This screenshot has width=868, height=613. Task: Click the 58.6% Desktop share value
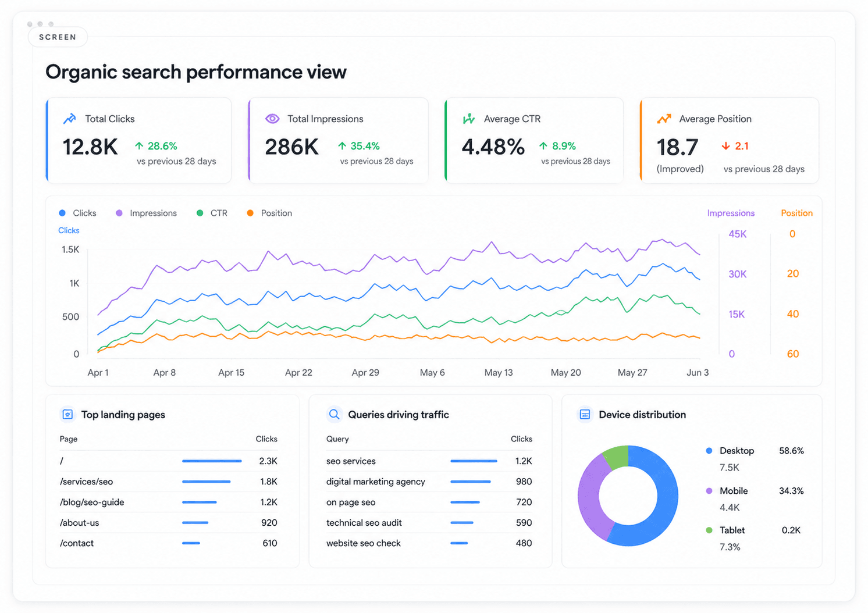[x=791, y=451]
